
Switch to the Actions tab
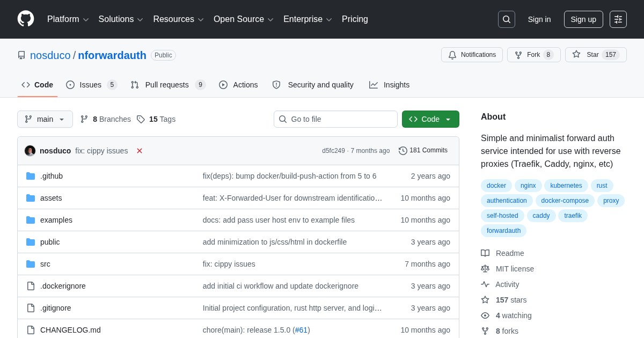(238, 85)
